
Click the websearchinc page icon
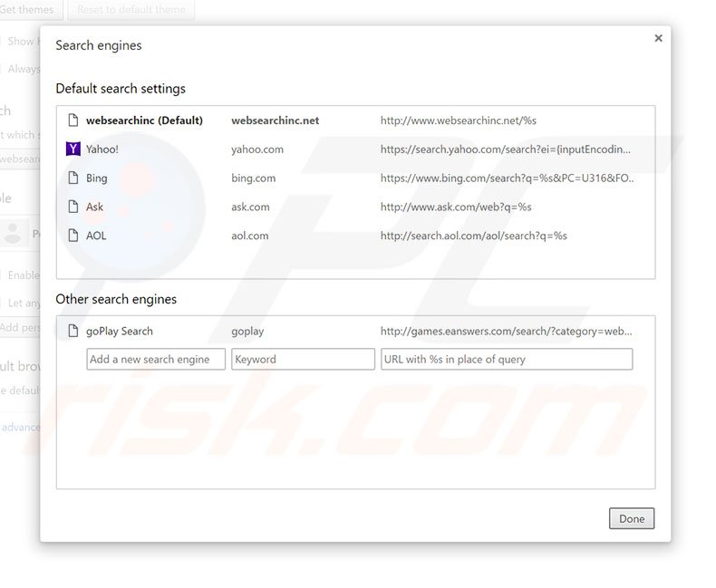[x=73, y=120]
